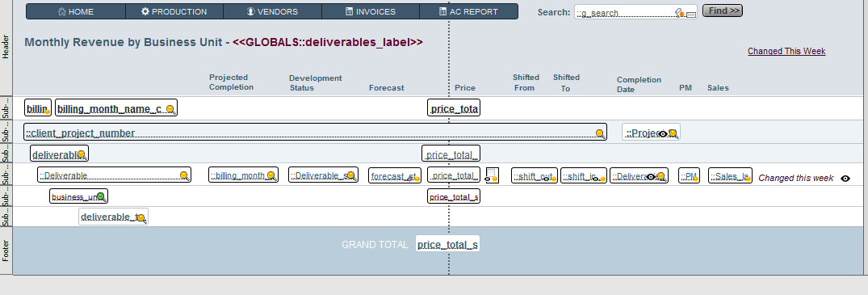Click eye icon beside Changed this week text

click(x=845, y=179)
